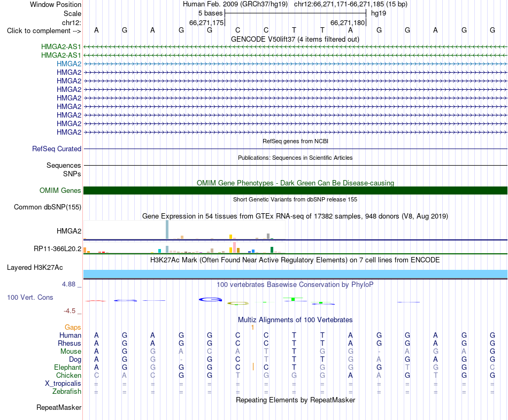Open 'Repeating Elements by RepeatMasker' track title
Screen dimensions: 508x420
pyautogui.click(x=295, y=400)
